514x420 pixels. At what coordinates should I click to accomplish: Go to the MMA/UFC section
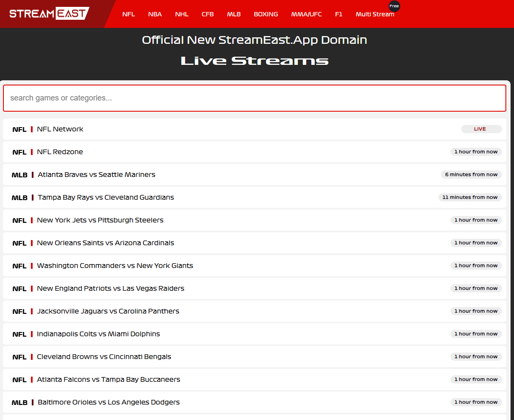pyautogui.click(x=307, y=14)
